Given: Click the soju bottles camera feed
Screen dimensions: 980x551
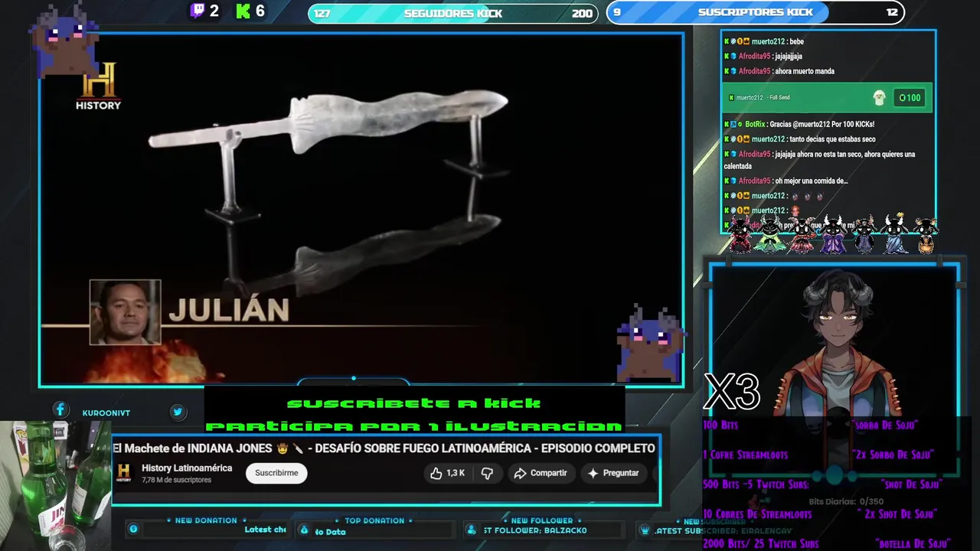Looking at the screenshot, I should point(55,485).
